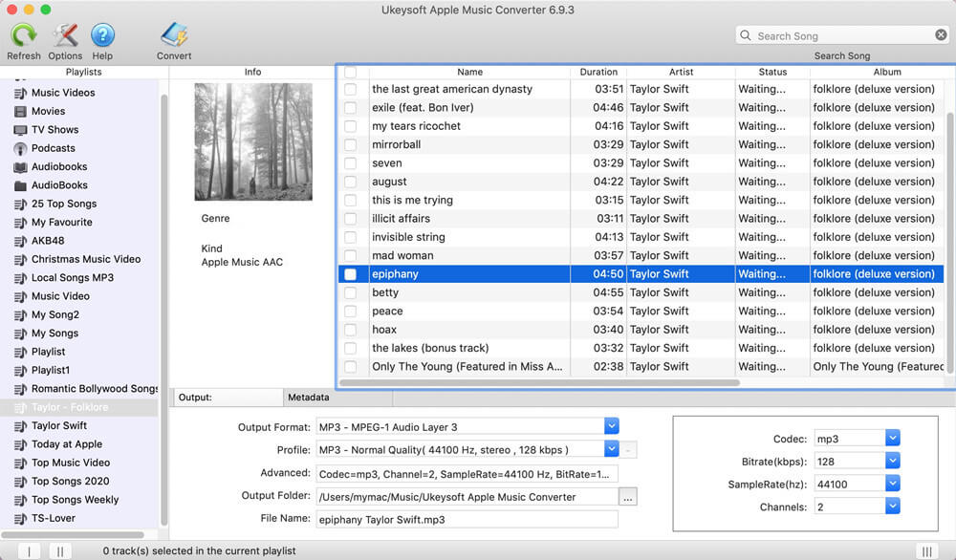Screen dimensions: 956x560
Task: Switch to the Output tab
Action: coord(228,398)
